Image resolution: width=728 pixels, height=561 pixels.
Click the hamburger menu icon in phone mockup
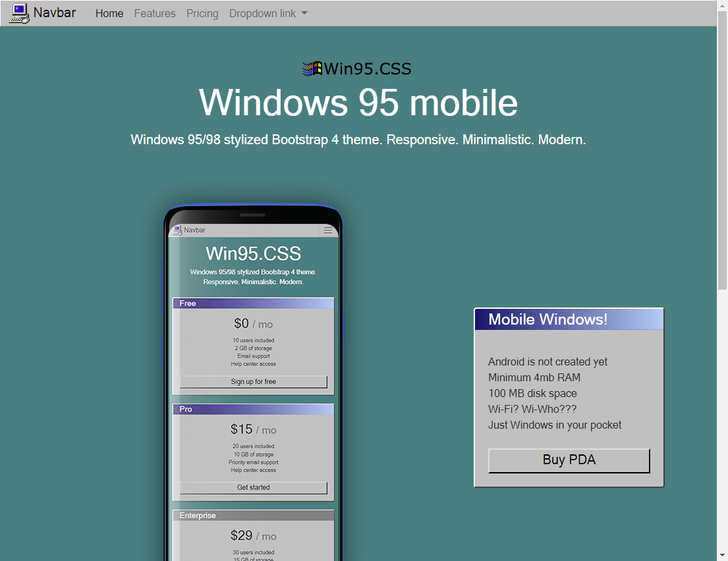click(x=328, y=230)
